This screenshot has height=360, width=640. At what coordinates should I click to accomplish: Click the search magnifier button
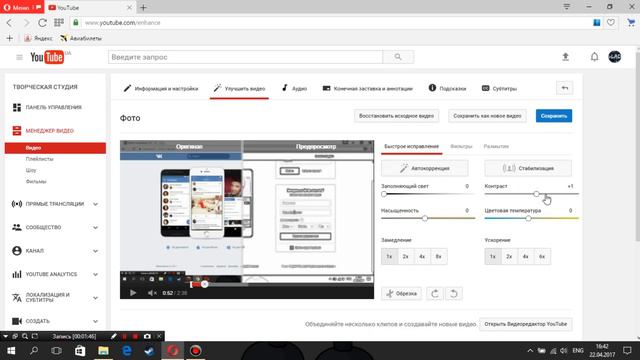coord(398,57)
